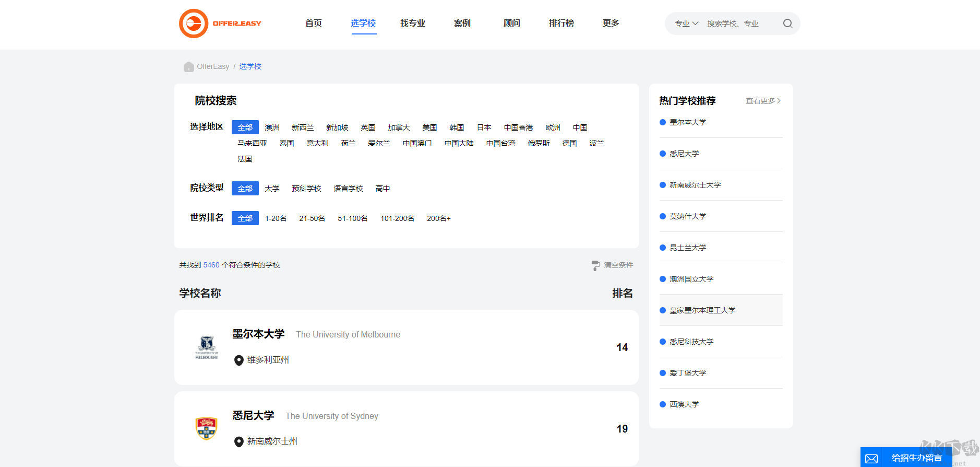Click the University of Sydney crest
This screenshot has width=980, height=467.
tap(207, 429)
